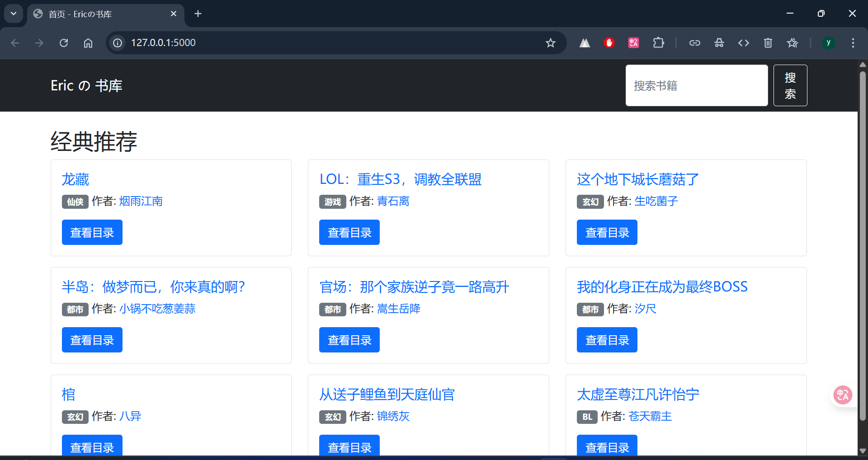Bookmark this page with the star icon
The image size is (868, 460).
pos(550,43)
